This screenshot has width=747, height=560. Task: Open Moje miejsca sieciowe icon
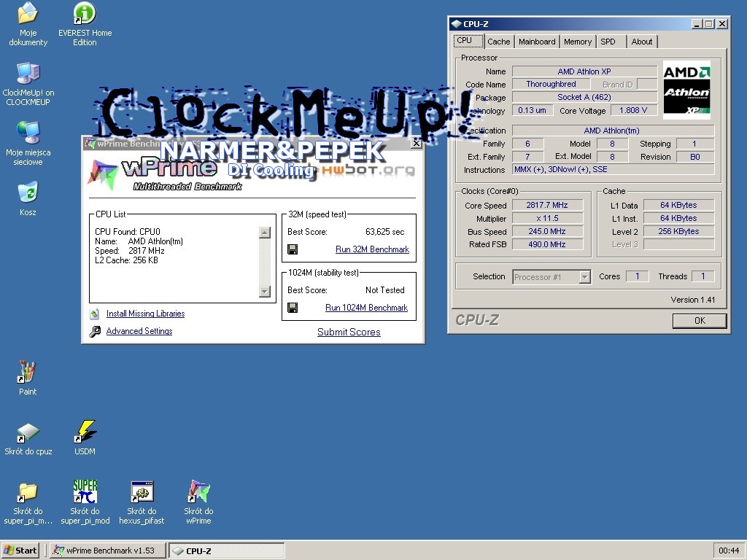click(x=28, y=144)
